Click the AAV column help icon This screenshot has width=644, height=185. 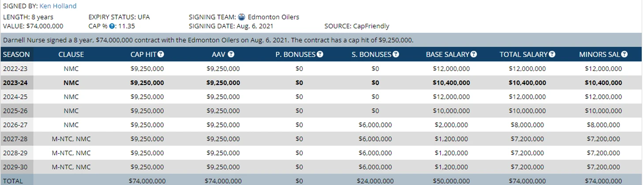231,55
